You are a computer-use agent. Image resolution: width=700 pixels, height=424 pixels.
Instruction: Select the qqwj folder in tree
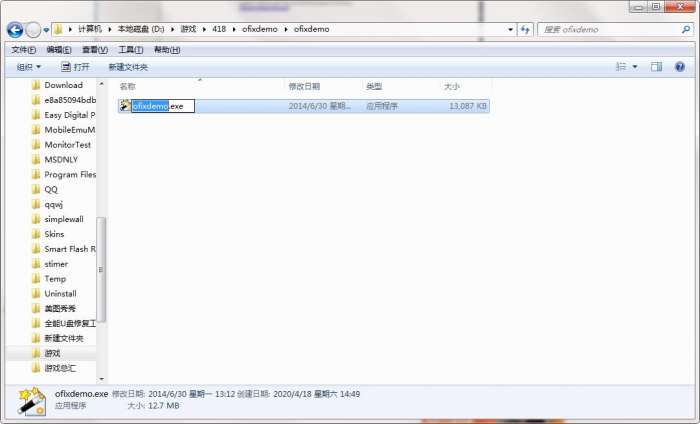click(x=47, y=204)
